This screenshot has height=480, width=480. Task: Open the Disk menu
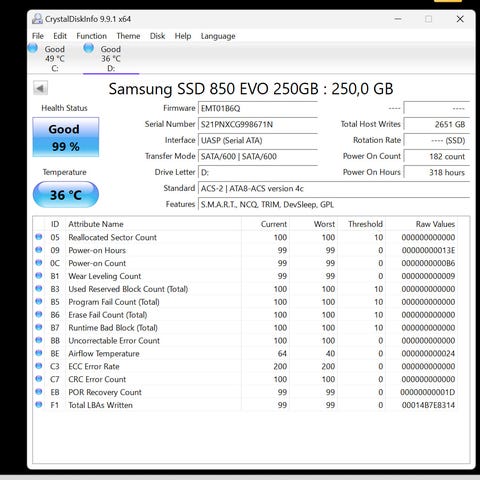click(157, 36)
